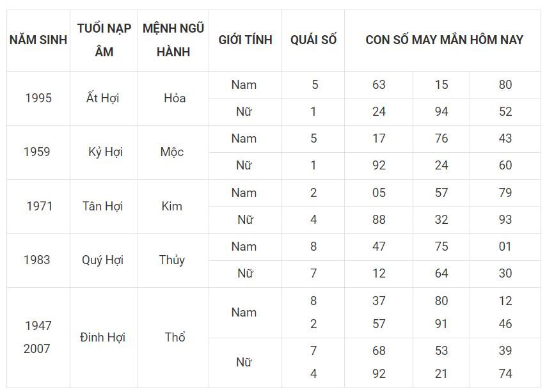Click the Đinh Hợi cell

[104, 338]
